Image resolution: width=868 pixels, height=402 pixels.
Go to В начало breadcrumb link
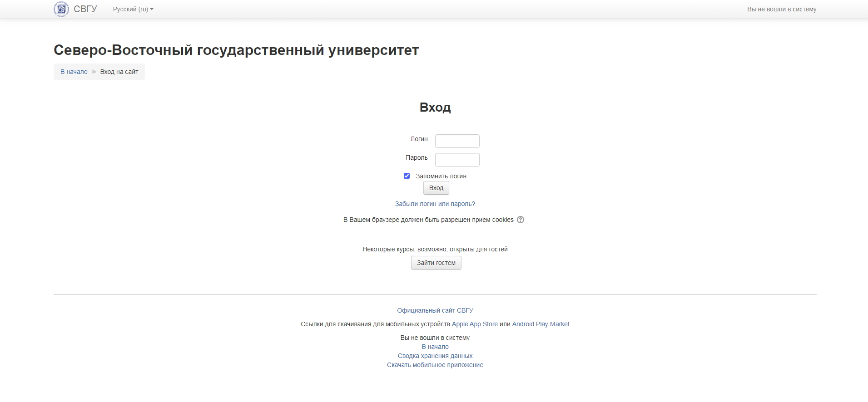click(74, 72)
